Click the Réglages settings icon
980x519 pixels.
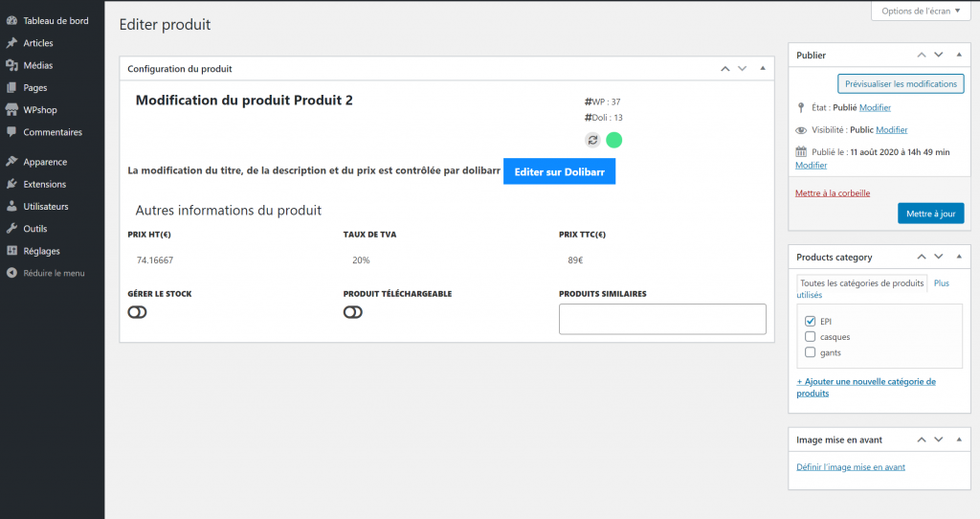[11, 251]
